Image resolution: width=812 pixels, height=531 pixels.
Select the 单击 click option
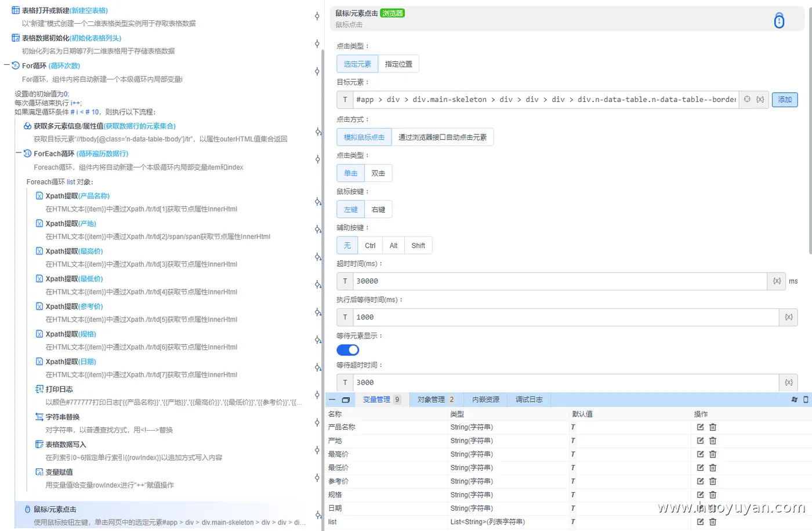pos(351,173)
